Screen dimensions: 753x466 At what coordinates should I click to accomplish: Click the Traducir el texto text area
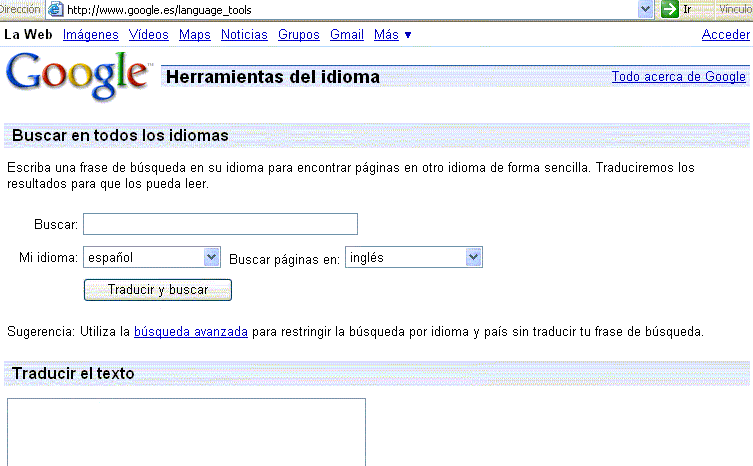(186, 432)
